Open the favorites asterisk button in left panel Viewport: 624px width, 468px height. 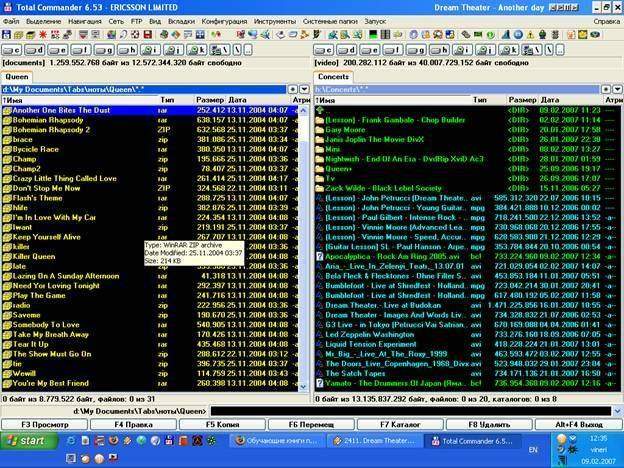[x=294, y=89]
